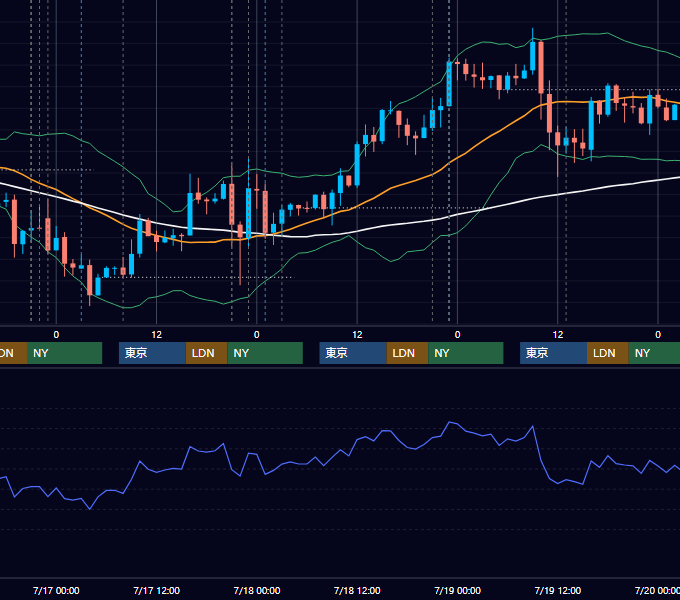
Task: Click the 東京 session block on 7/17
Action: coord(152,353)
